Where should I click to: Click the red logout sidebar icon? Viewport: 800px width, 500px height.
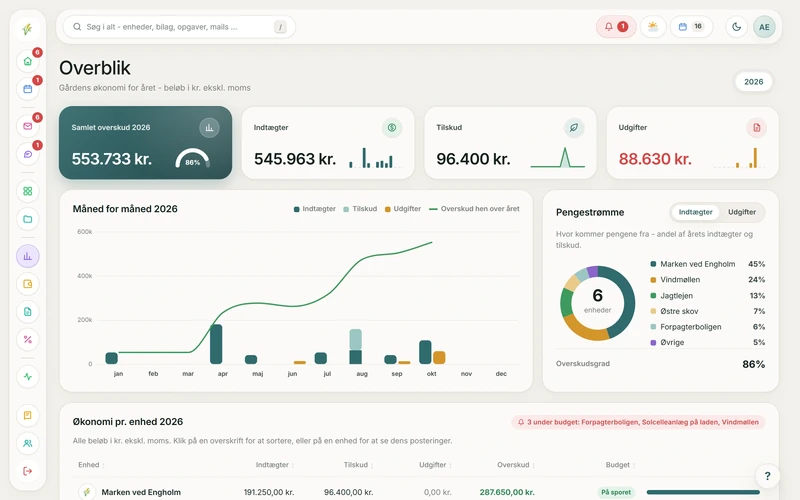coord(28,471)
